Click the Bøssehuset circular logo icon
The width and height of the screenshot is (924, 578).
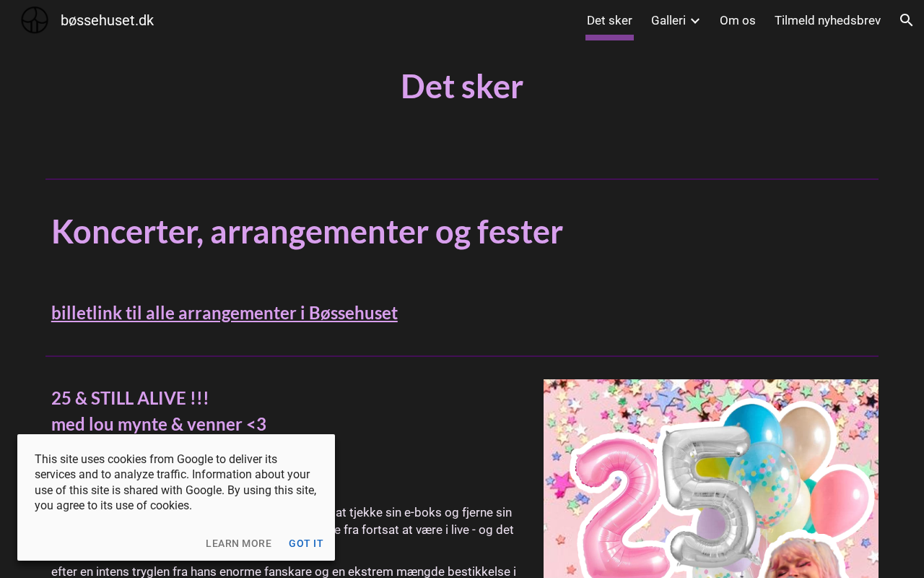pos(35,20)
